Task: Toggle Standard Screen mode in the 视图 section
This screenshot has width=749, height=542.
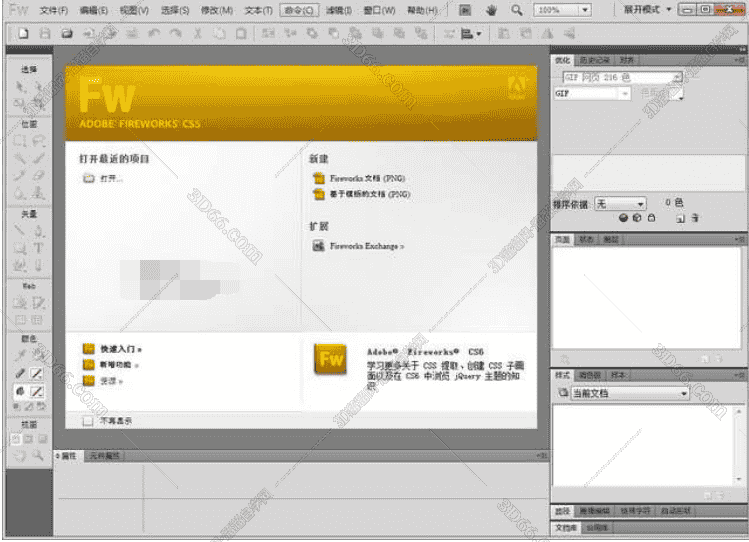Action: (15, 439)
